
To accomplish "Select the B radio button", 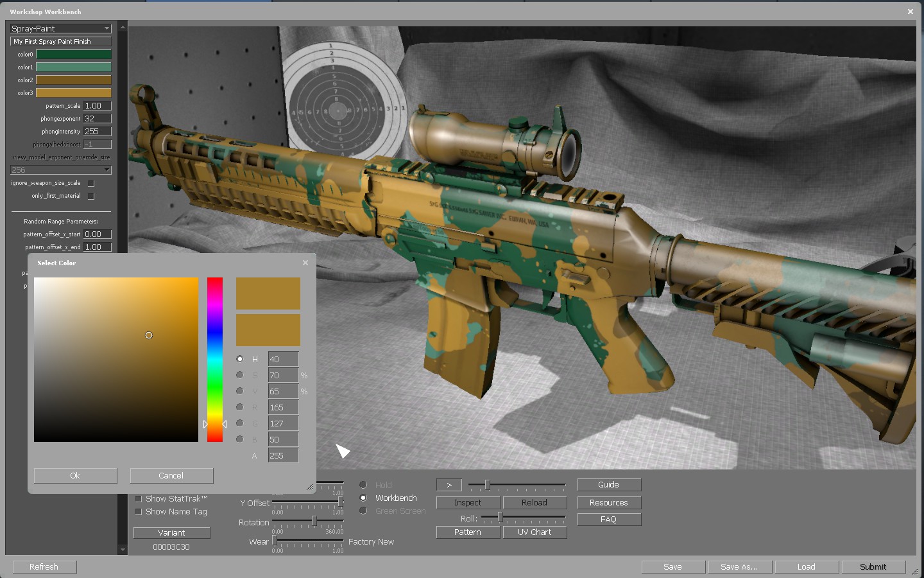I will (240, 439).
